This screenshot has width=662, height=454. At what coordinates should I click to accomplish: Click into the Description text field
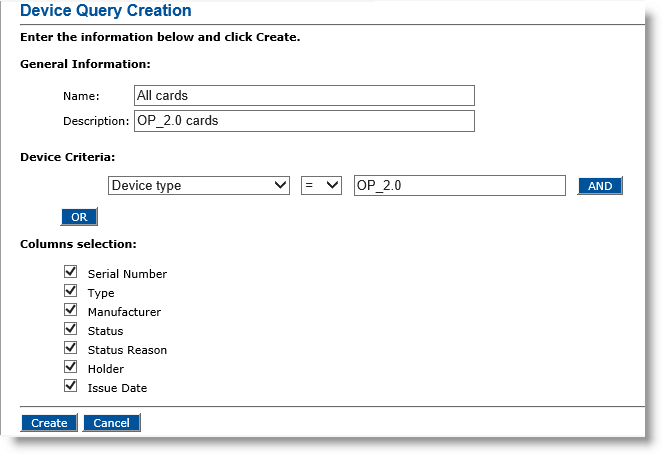(304, 121)
